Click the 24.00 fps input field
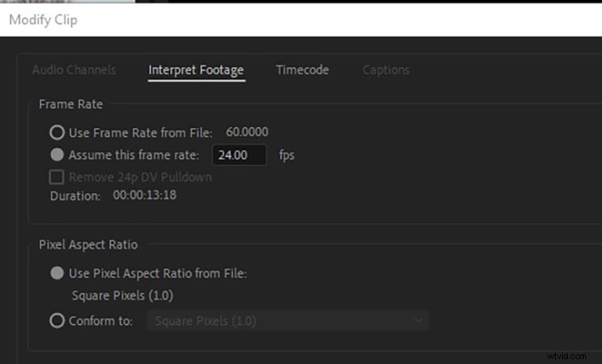Screen dimensions: 602x364 pos(239,155)
